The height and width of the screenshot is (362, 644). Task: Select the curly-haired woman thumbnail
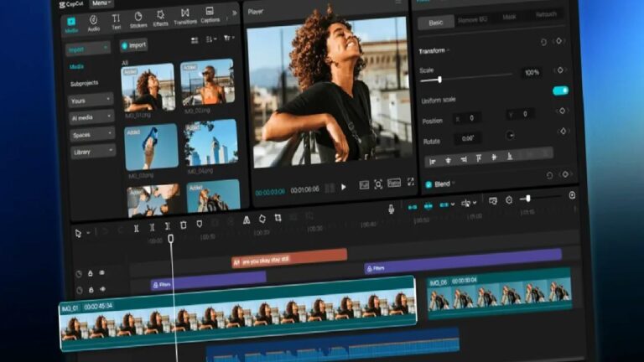pyautogui.click(x=148, y=88)
